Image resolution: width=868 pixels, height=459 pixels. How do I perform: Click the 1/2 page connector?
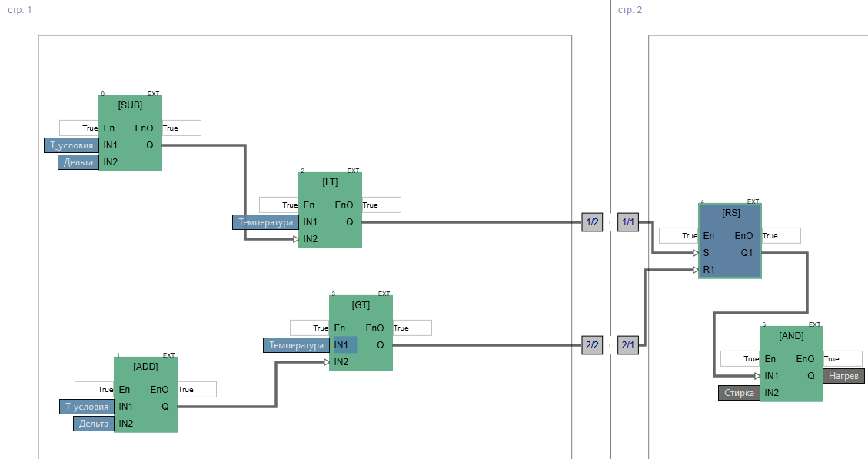pyautogui.click(x=592, y=222)
